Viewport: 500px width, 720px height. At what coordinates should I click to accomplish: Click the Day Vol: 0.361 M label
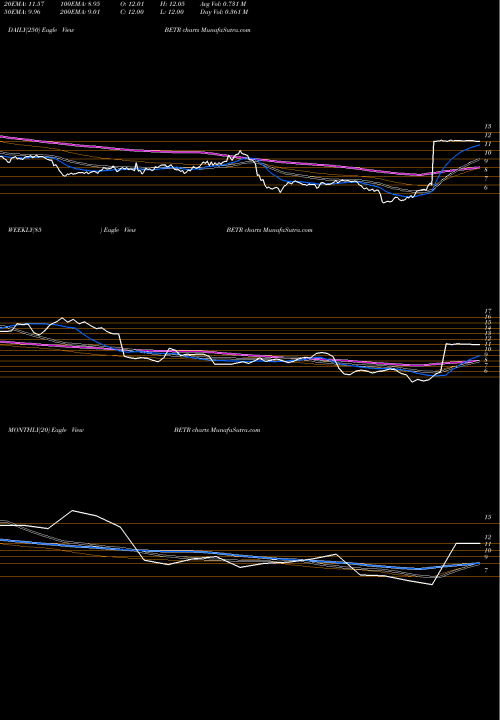click(224, 12)
